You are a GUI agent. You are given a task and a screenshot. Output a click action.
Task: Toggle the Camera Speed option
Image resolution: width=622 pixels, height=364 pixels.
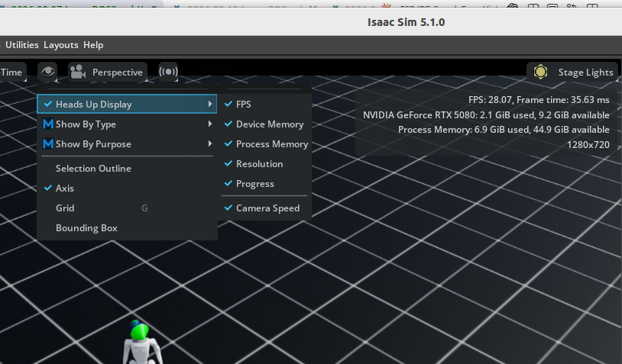click(264, 208)
